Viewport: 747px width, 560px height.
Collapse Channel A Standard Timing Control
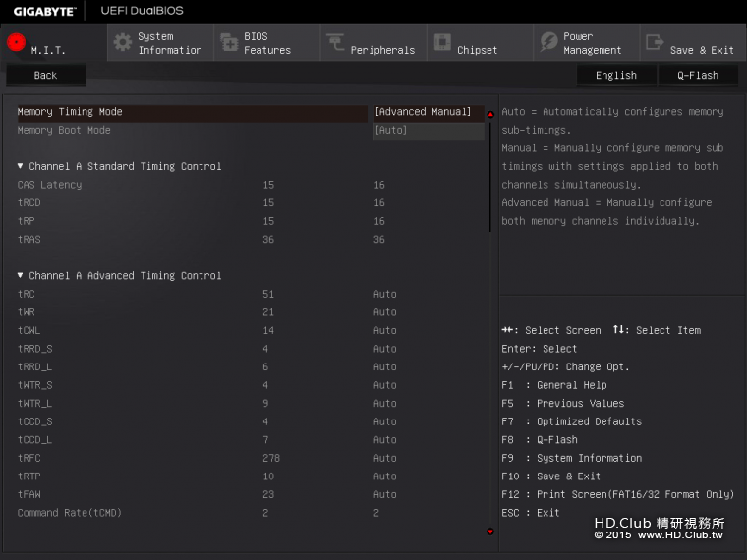tap(21, 166)
